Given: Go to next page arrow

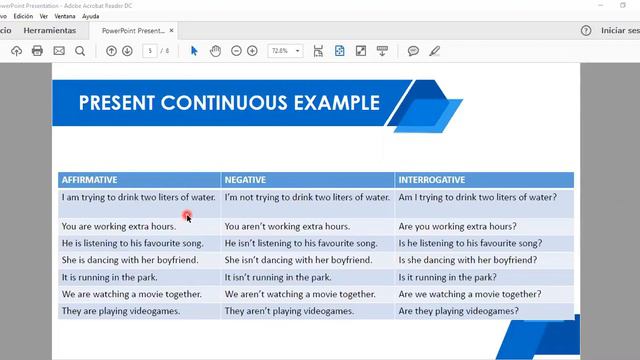Looking at the screenshot, I should [x=127, y=51].
